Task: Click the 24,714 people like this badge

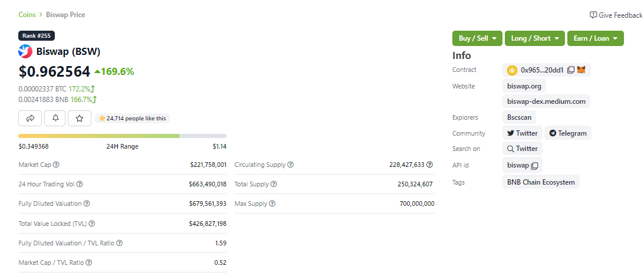Action: pos(132,119)
